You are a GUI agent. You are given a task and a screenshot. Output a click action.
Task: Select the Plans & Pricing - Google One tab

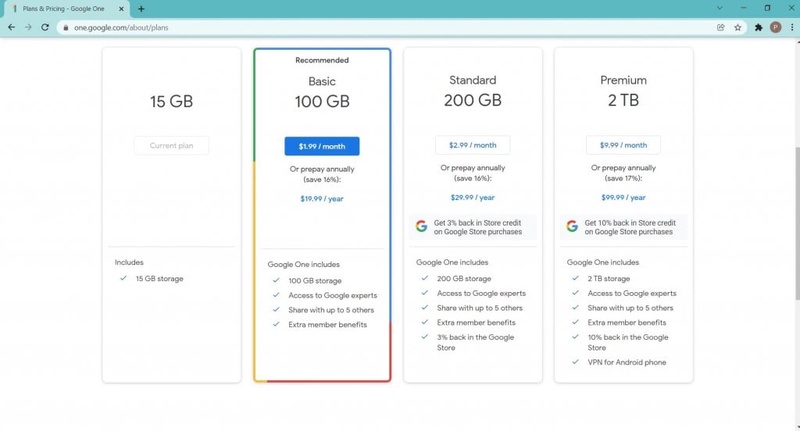[x=66, y=9]
